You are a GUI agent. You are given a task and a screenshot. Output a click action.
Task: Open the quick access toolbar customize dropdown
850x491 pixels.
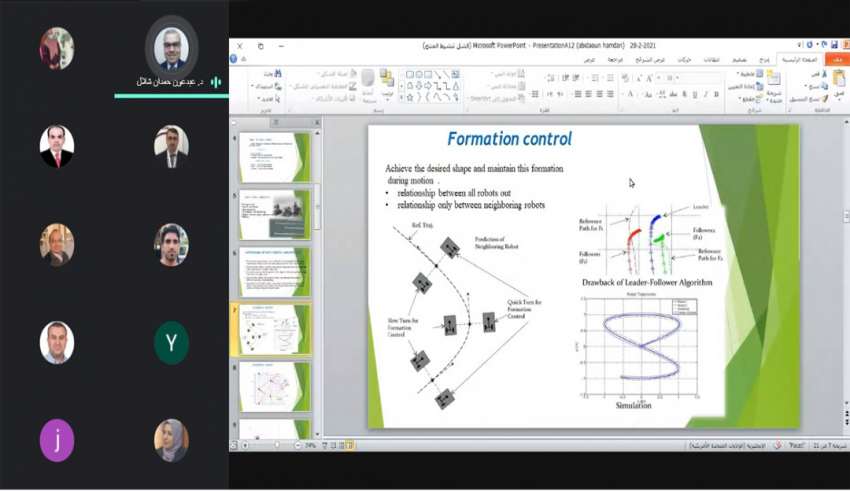point(799,45)
